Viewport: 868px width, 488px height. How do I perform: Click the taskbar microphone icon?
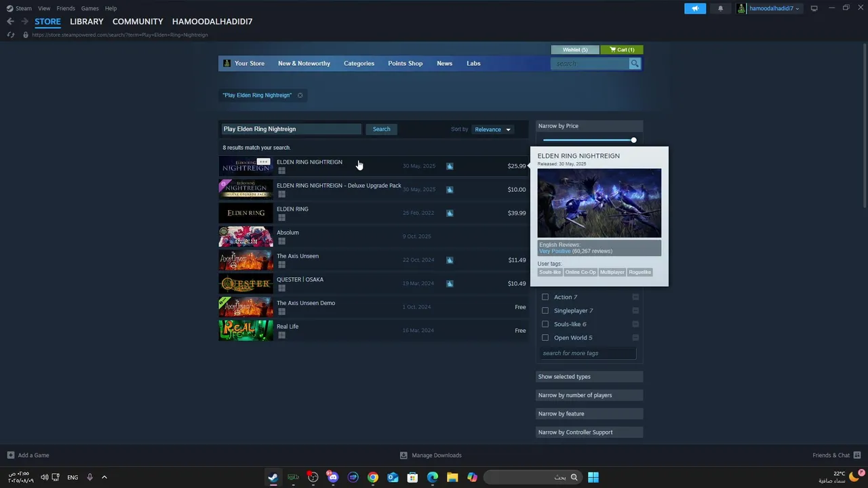pyautogui.click(x=90, y=477)
